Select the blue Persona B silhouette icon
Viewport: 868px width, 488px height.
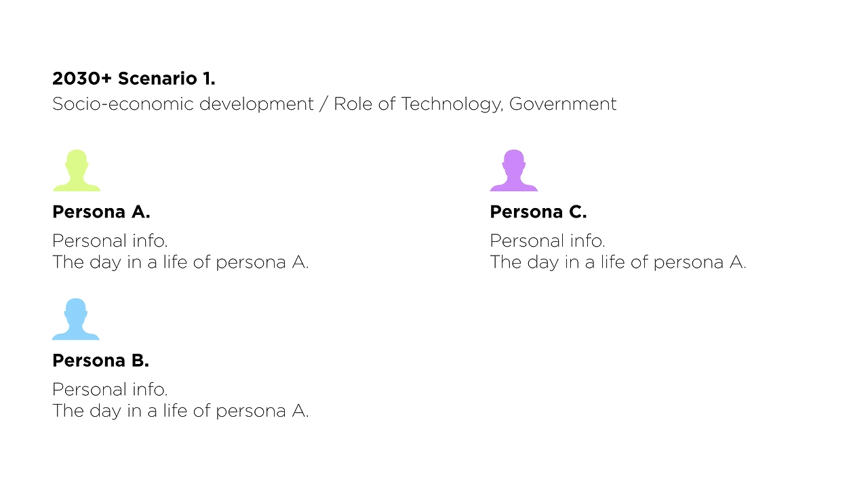[x=76, y=319]
